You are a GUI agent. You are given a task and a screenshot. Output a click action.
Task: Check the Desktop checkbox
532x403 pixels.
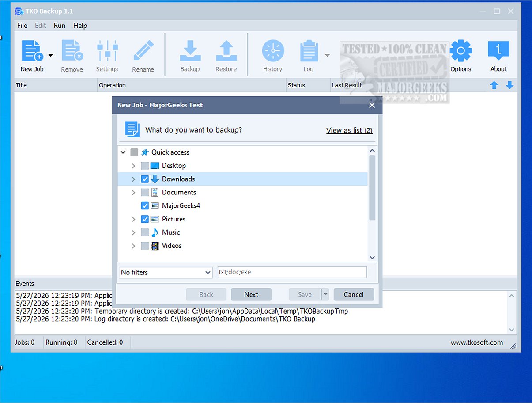145,166
